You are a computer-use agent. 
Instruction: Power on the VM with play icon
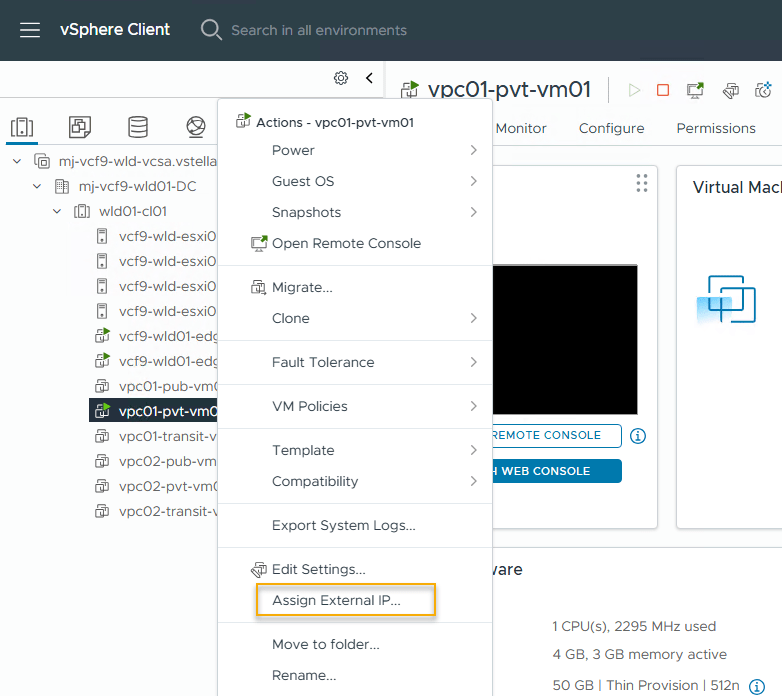pyautogui.click(x=634, y=90)
